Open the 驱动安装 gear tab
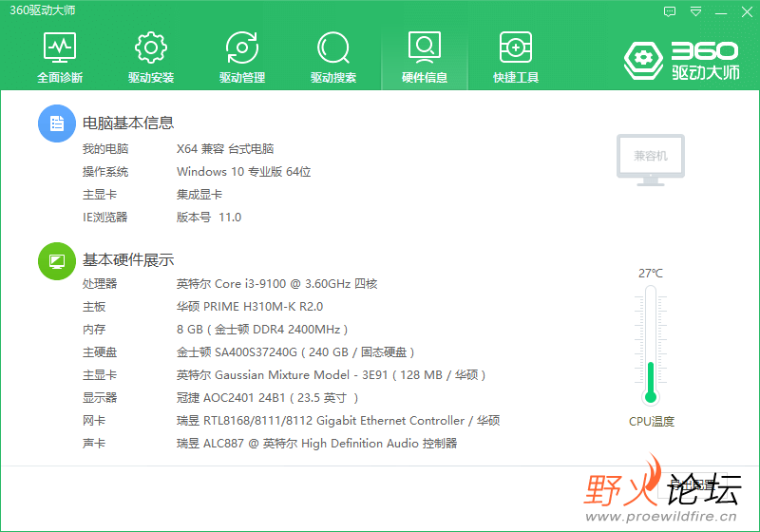The width and height of the screenshot is (760, 532). coord(151,57)
